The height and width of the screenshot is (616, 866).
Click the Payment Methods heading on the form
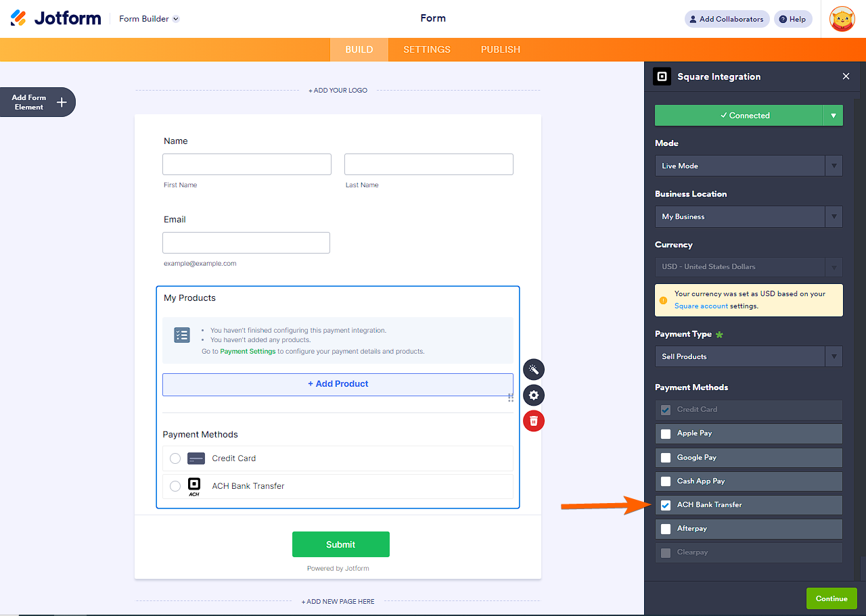(200, 435)
